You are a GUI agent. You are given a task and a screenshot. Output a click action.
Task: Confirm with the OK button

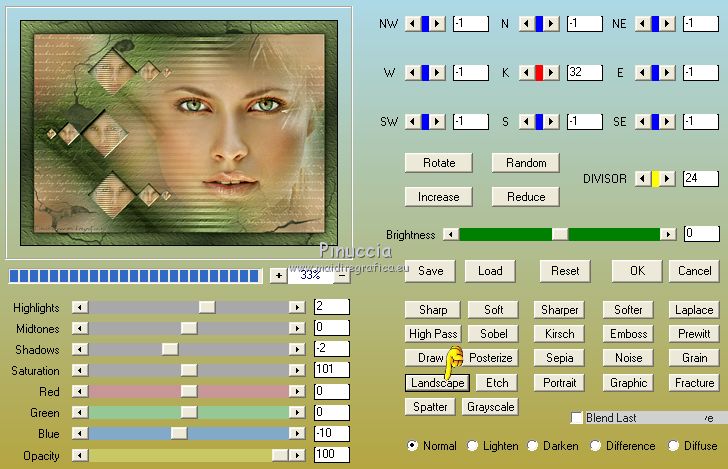[x=637, y=271]
